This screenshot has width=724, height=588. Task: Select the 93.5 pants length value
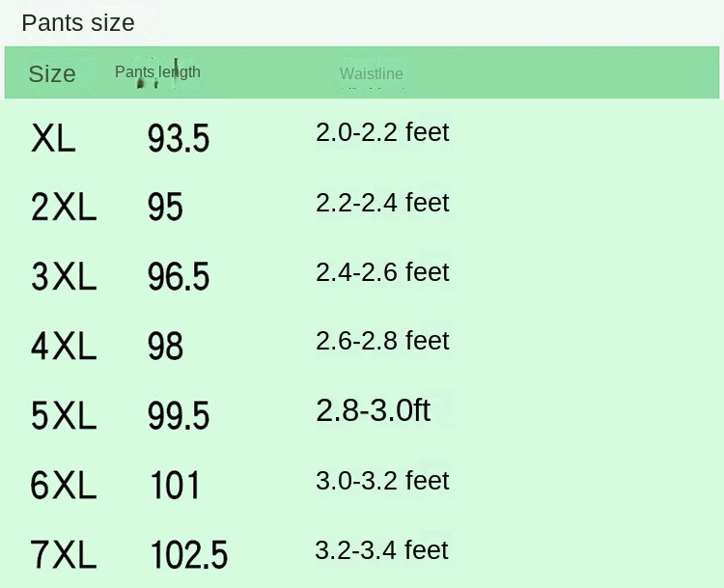pos(179,139)
